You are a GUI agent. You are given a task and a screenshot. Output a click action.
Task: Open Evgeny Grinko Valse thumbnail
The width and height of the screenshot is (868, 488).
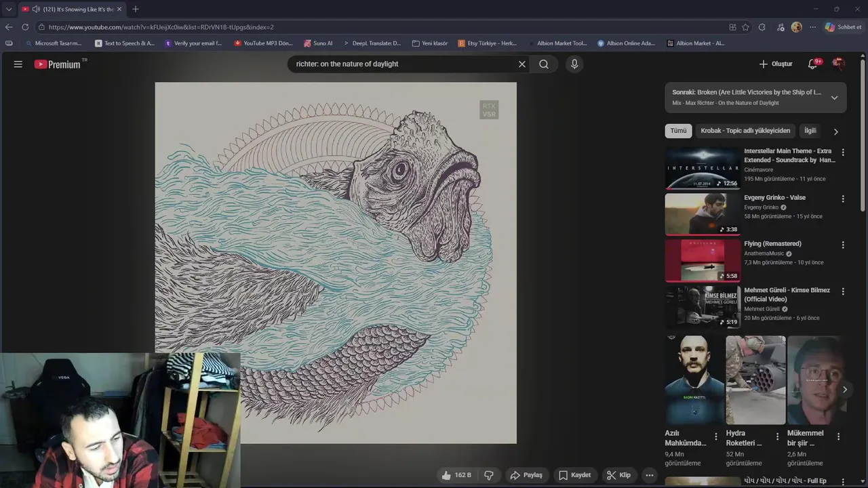pyautogui.click(x=703, y=214)
